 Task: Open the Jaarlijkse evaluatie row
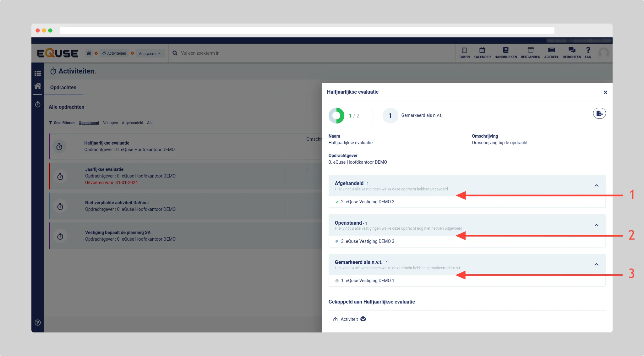click(x=185, y=176)
